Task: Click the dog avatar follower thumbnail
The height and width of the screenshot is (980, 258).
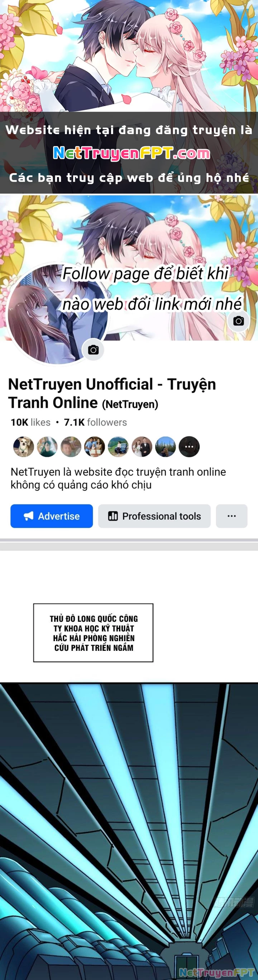Action: (24, 447)
